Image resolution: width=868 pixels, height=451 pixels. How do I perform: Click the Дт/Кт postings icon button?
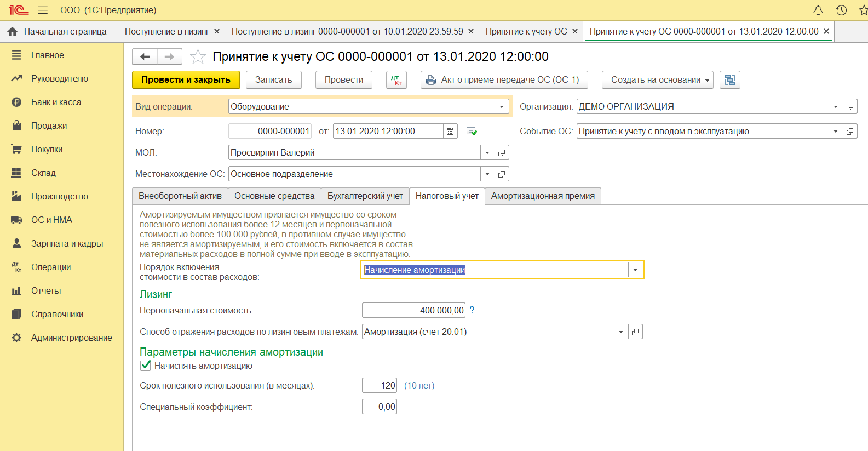(396, 80)
